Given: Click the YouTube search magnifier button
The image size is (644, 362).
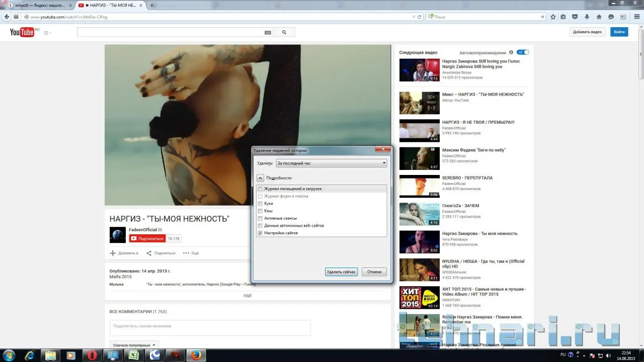Looking at the screenshot, I should click(284, 32).
